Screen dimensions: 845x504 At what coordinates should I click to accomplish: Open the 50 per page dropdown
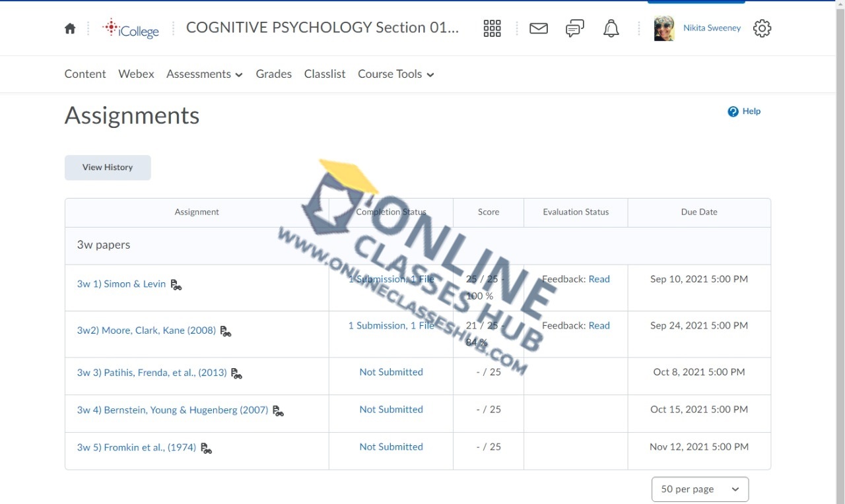pyautogui.click(x=700, y=489)
